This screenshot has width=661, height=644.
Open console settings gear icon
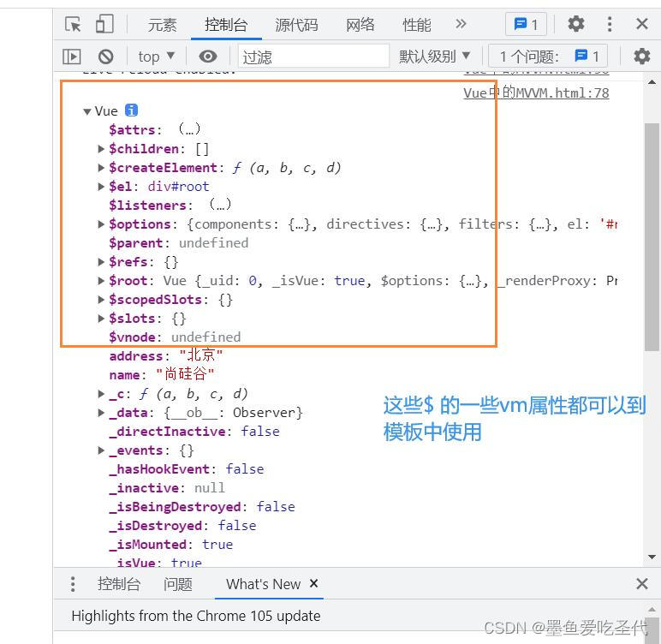tap(641, 56)
